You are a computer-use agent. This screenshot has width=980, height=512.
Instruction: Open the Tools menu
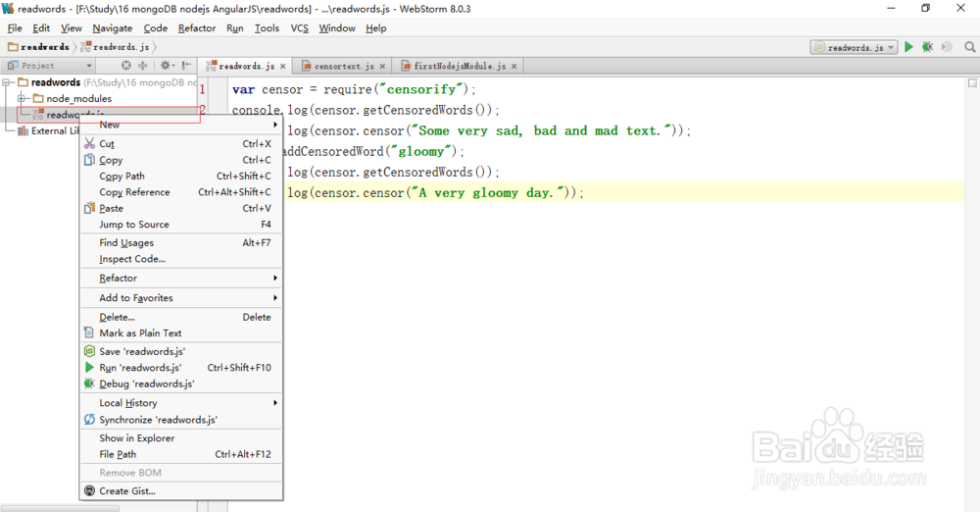(x=267, y=28)
